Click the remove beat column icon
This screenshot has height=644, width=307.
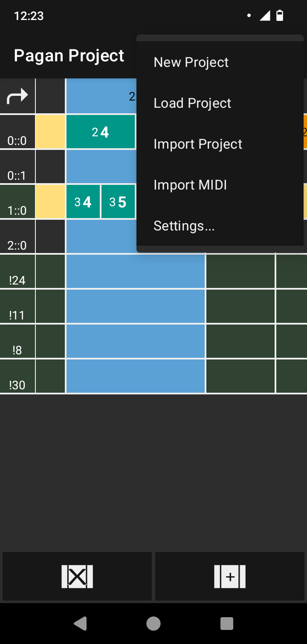tap(77, 576)
